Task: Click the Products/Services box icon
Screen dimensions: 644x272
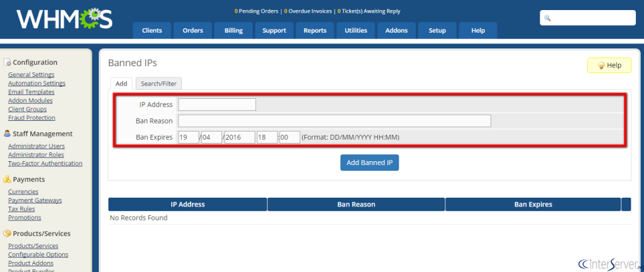Action: coord(7,234)
